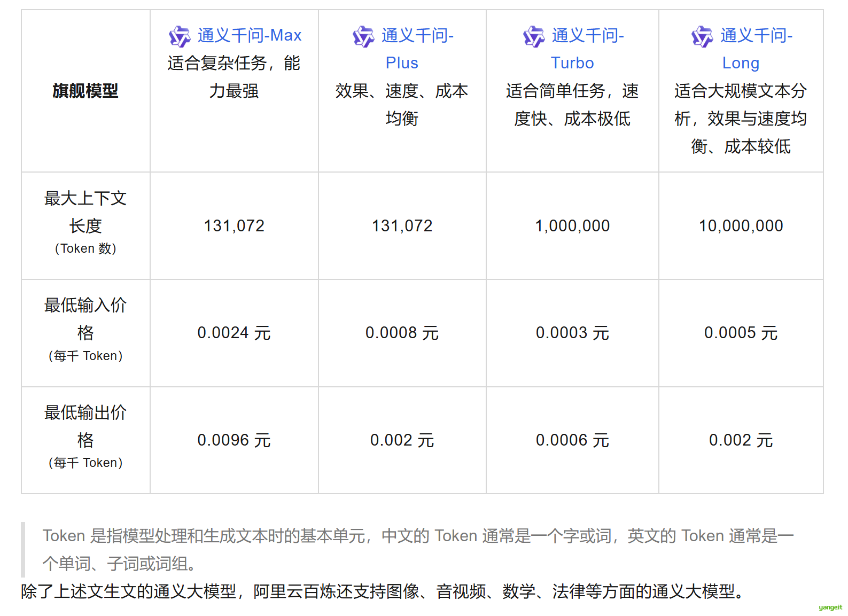Image resolution: width=848 pixels, height=616 pixels.
Task: Click the 0.0096 元 output price
Action: pos(234,440)
